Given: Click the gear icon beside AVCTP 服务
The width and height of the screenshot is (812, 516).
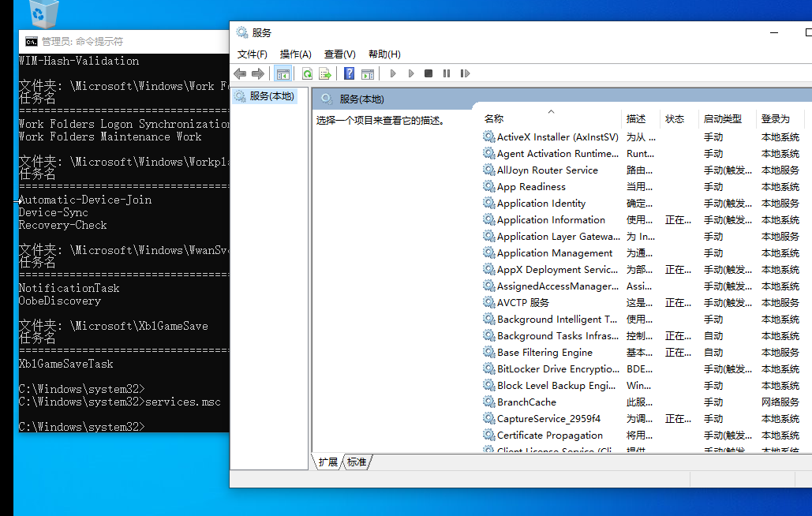Looking at the screenshot, I should click(x=488, y=302).
